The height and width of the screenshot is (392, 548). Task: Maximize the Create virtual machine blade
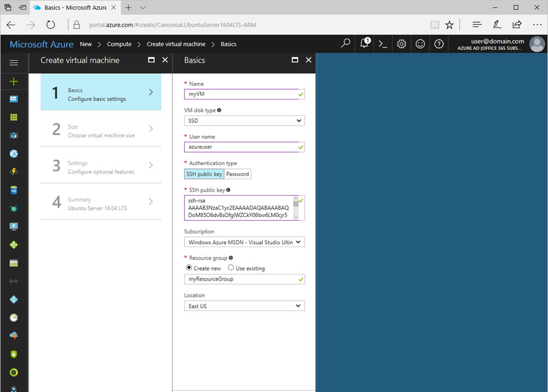point(151,60)
